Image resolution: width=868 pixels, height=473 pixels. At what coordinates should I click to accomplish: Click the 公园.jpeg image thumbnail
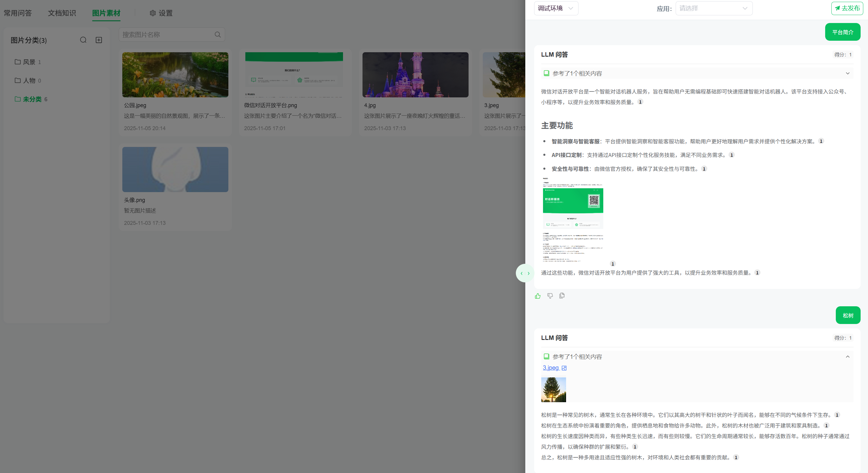pos(175,74)
